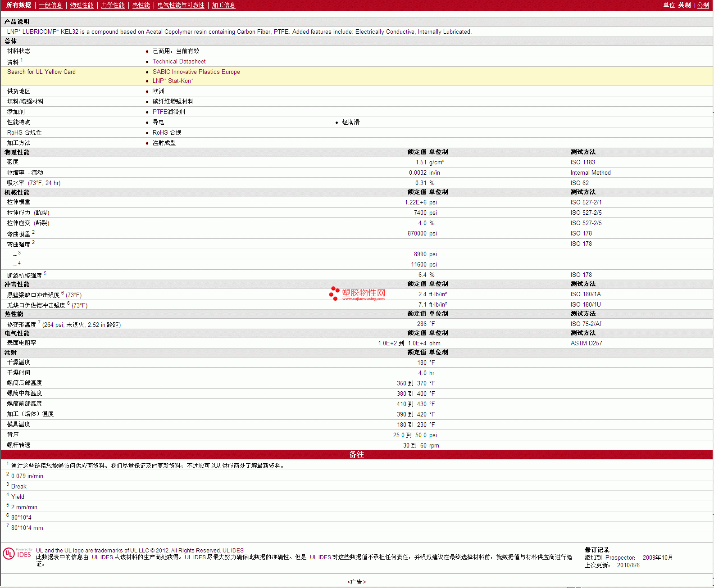Click the <广告> label at page bottom
This screenshot has height=588, width=714.
tap(356, 582)
